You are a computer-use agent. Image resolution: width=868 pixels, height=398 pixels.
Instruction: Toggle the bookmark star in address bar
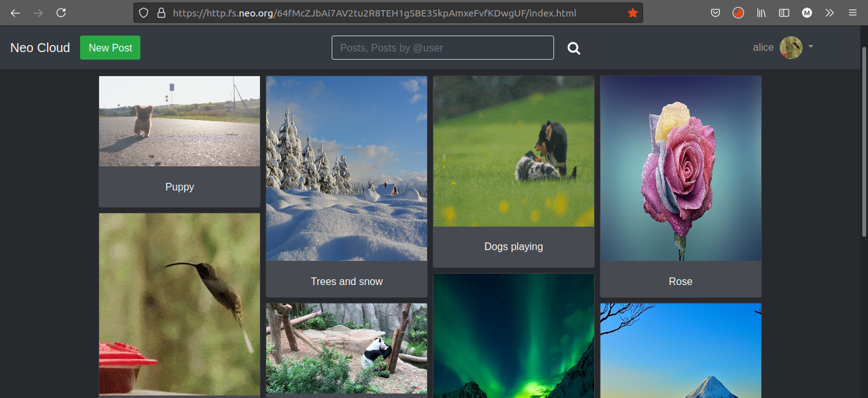pyautogui.click(x=632, y=13)
